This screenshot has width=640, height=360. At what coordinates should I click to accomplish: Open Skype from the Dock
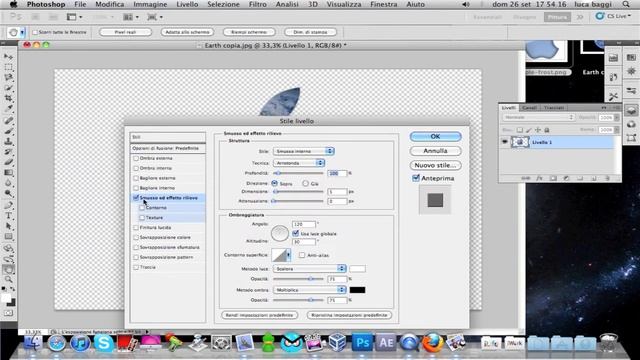[104, 343]
